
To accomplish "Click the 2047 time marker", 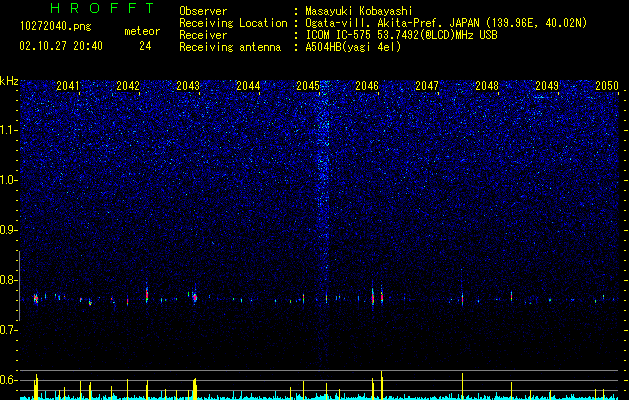I will [x=427, y=86].
